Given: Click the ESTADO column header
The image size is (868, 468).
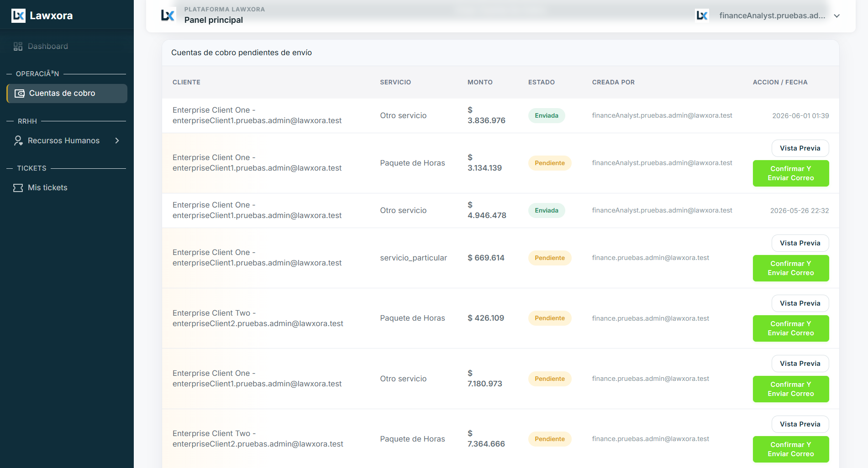Looking at the screenshot, I should tap(542, 82).
